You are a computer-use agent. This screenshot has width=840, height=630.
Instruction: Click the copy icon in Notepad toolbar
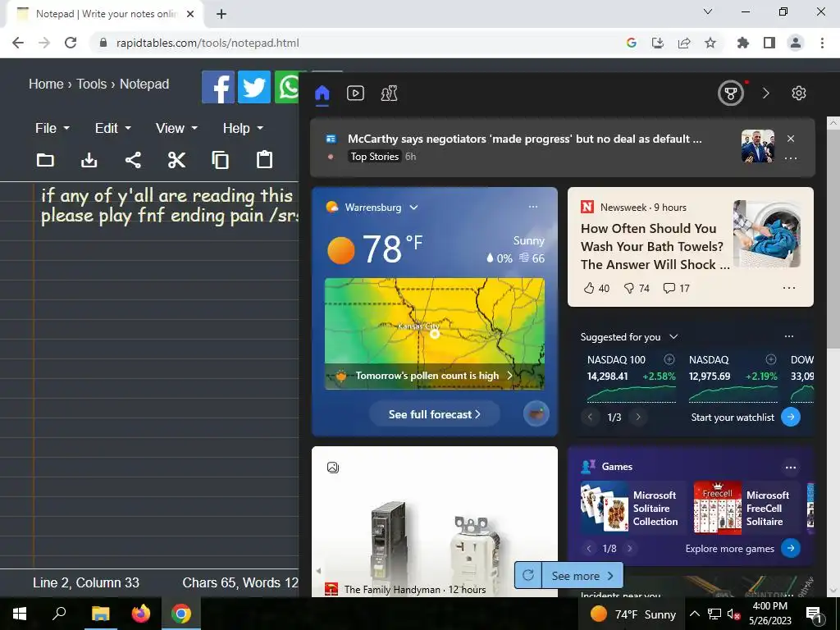click(x=220, y=160)
